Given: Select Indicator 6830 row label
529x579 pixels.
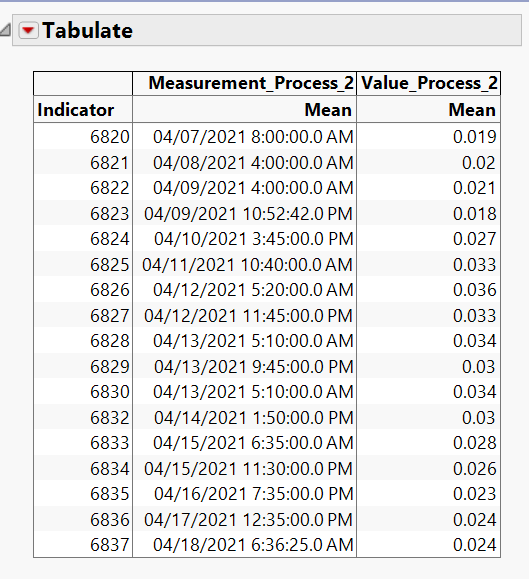Looking at the screenshot, I should (110, 392).
